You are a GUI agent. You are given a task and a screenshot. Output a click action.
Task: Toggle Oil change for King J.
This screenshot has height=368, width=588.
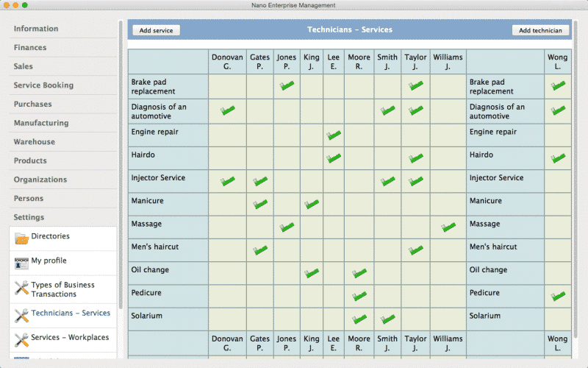pos(312,273)
